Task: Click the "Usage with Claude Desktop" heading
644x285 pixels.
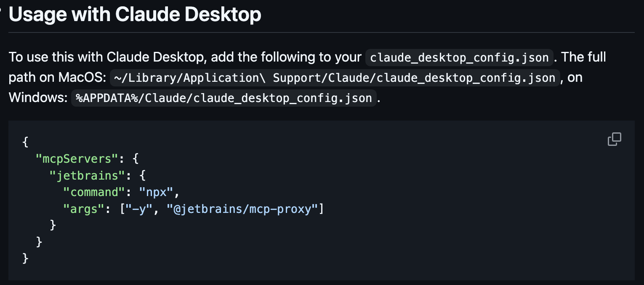Action: (x=135, y=14)
